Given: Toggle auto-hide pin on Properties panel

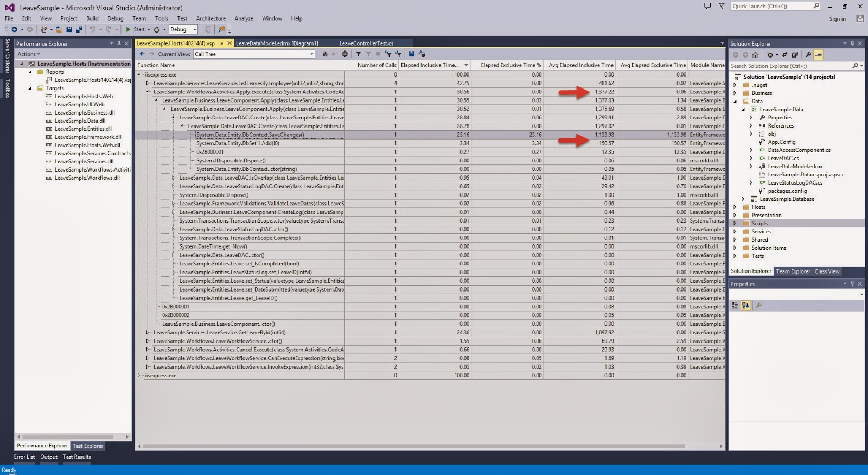Looking at the screenshot, I should [x=852, y=284].
